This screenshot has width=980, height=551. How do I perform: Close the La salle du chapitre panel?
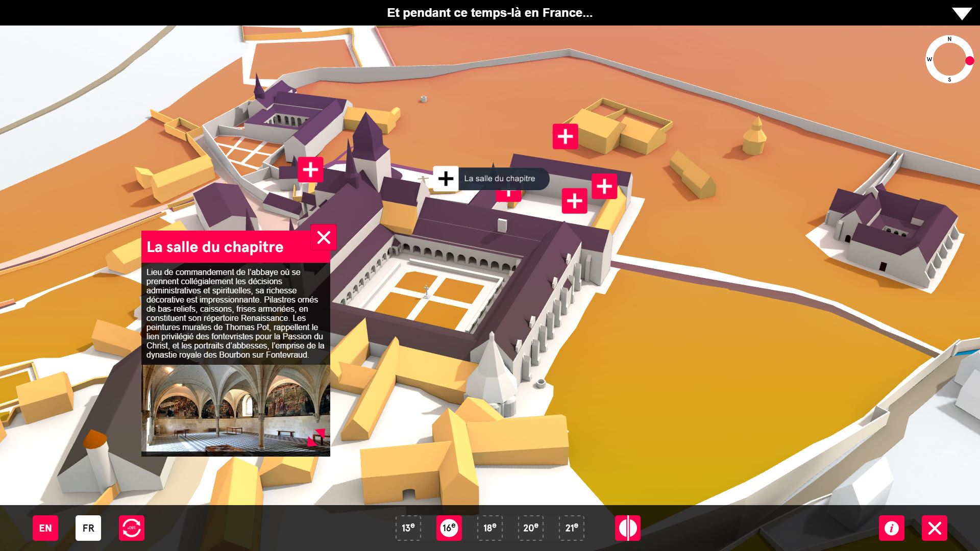[x=324, y=238]
